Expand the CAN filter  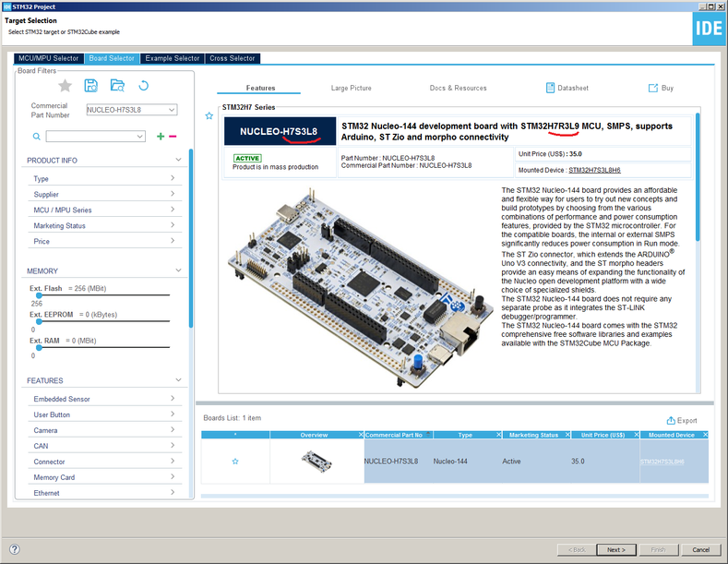pyautogui.click(x=173, y=446)
